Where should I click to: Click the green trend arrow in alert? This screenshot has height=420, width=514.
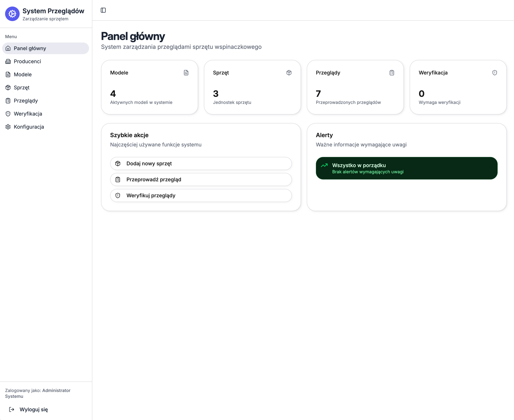(x=324, y=165)
